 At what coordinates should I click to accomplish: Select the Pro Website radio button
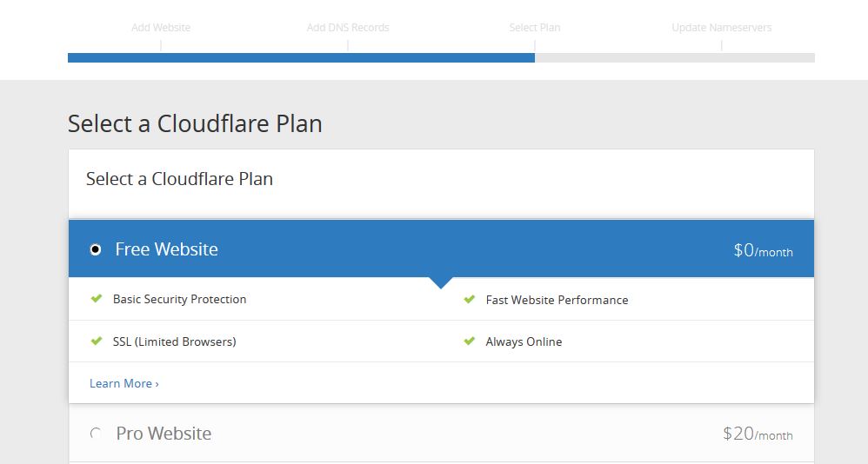click(x=95, y=433)
